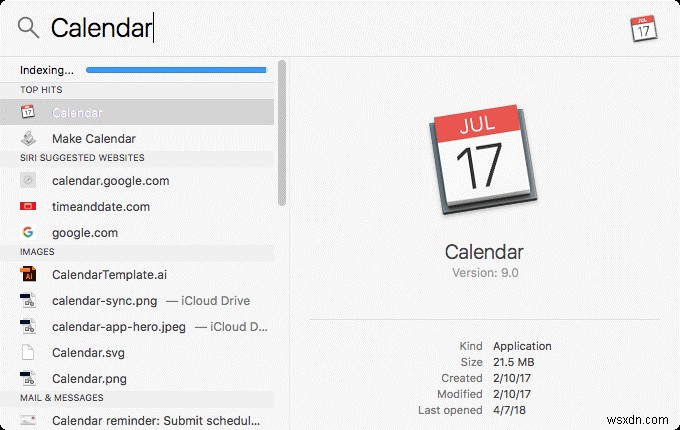The width and height of the screenshot is (680, 430).
Task: Open calendar.google.com suggested website
Action: tap(137, 180)
